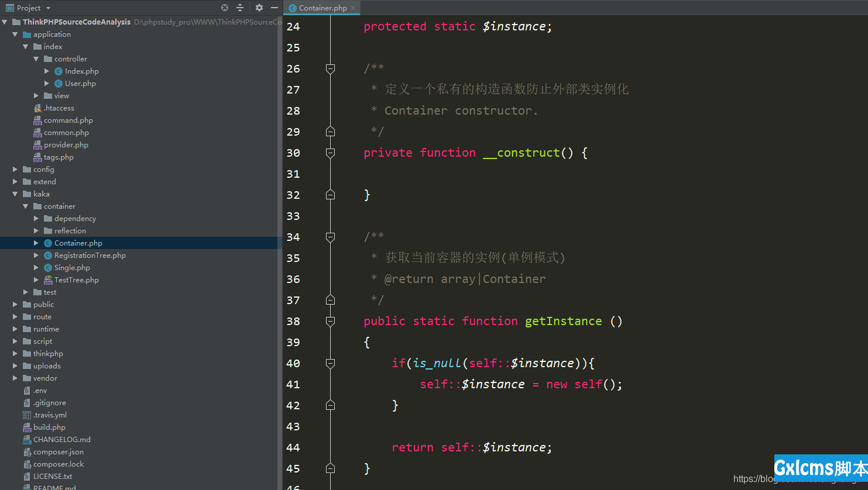Select Index.php file icon in controller
The width and height of the screenshot is (868, 490).
click(59, 71)
